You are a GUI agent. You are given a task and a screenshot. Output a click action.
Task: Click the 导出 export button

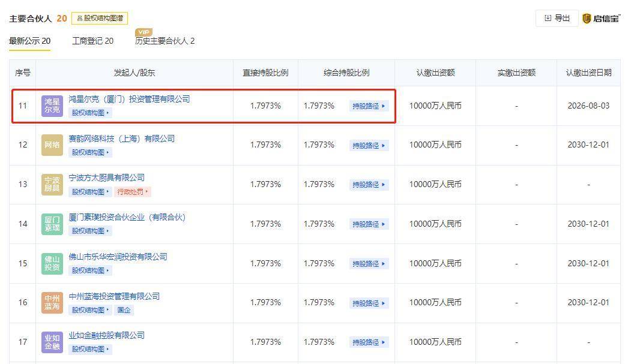coord(557,18)
